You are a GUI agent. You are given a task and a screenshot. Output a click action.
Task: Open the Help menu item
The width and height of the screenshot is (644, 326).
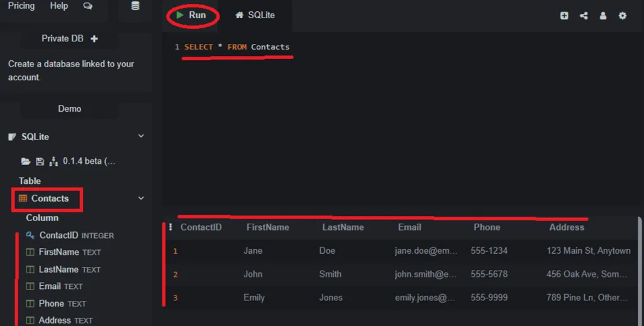(59, 6)
